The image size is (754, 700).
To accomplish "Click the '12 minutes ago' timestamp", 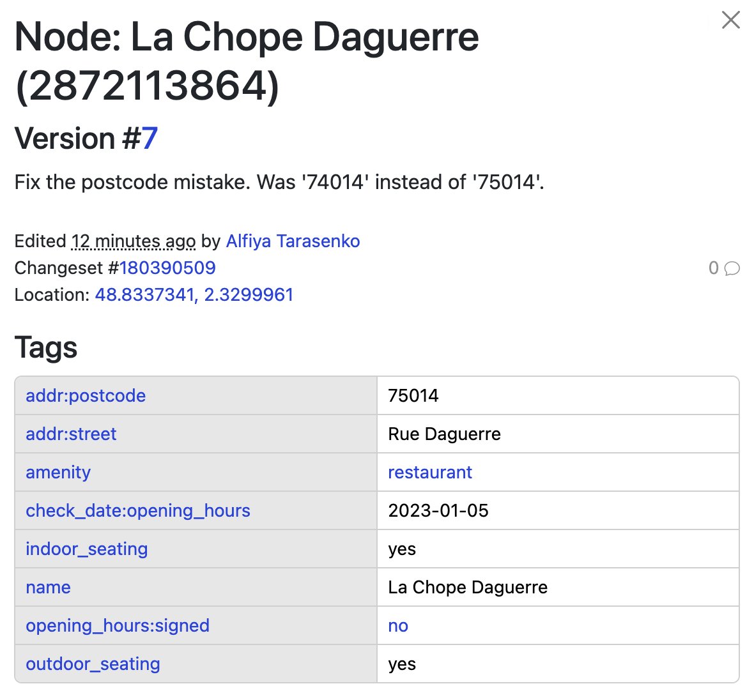I will click(134, 241).
